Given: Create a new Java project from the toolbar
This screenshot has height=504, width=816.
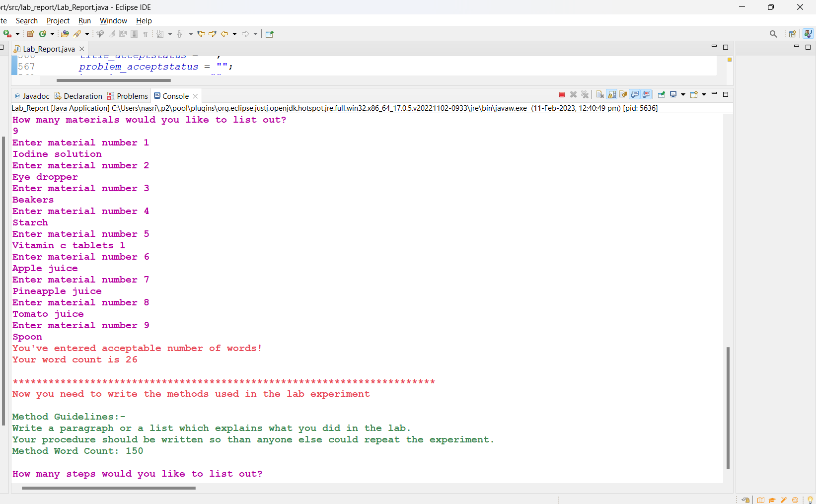Looking at the screenshot, I should pos(30,34).
